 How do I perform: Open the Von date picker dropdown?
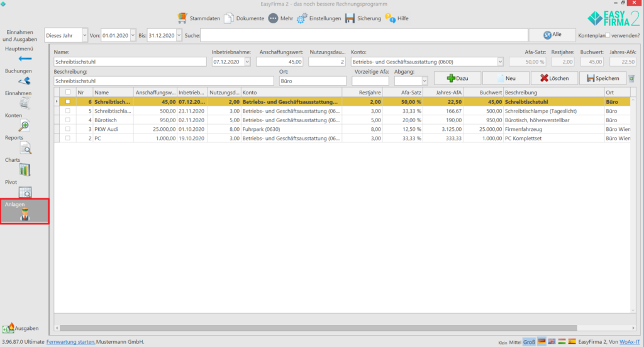coord(133,35)
